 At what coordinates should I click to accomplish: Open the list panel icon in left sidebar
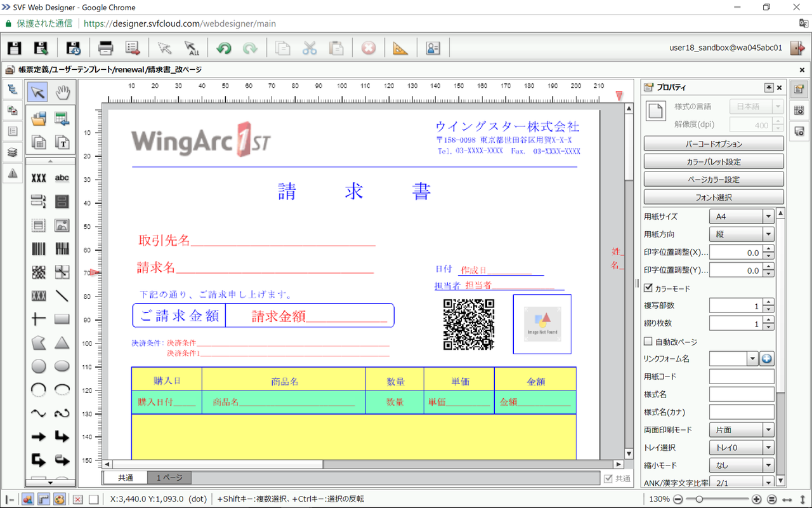[x=13, y=131]
